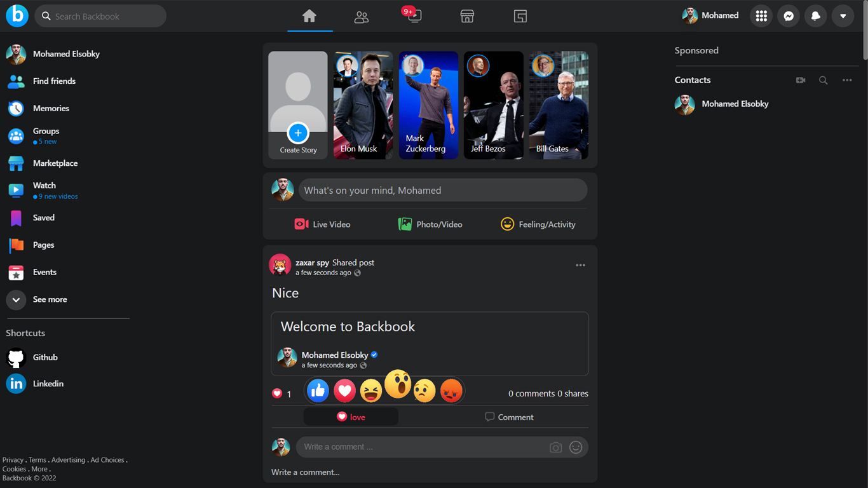Search contacts with the magnifier icon

tap(824, 80)
